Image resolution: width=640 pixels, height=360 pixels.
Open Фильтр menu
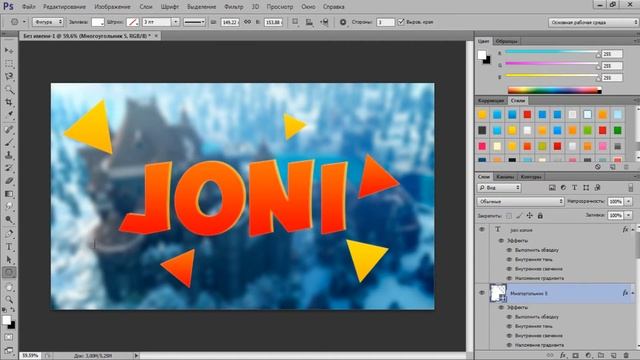pos(234,7)
